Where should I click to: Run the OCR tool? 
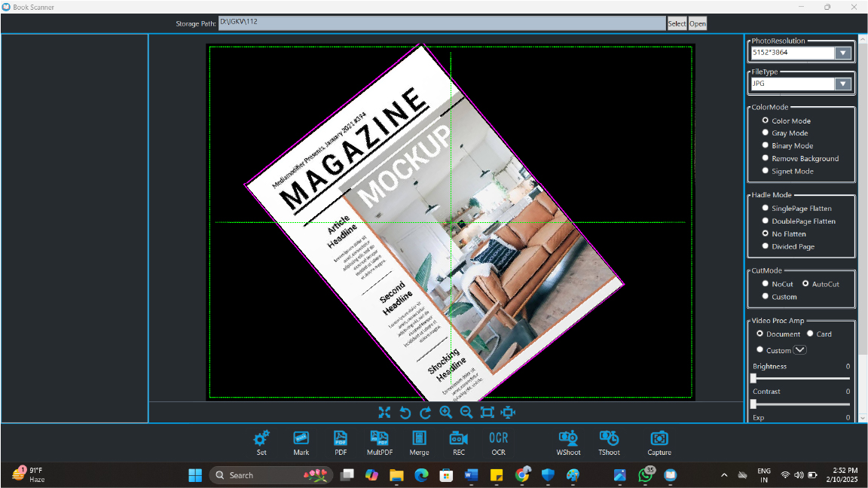498,438
